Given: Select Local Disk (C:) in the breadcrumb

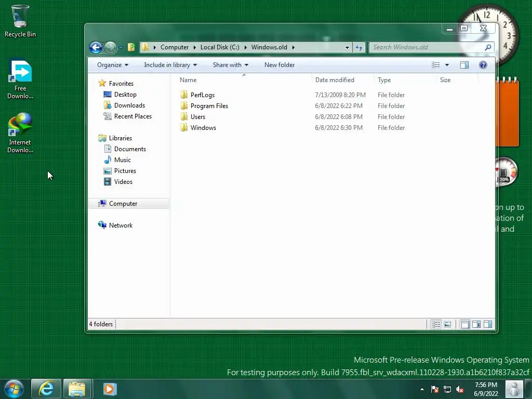Looking at the screenshot, I should tap(220, 47).
